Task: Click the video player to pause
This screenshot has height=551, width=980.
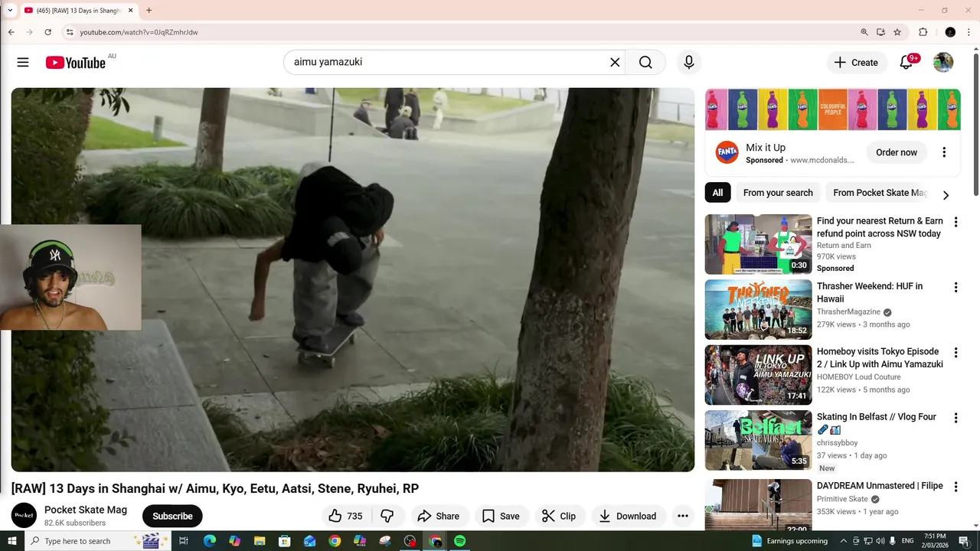Action: point(353,279)
